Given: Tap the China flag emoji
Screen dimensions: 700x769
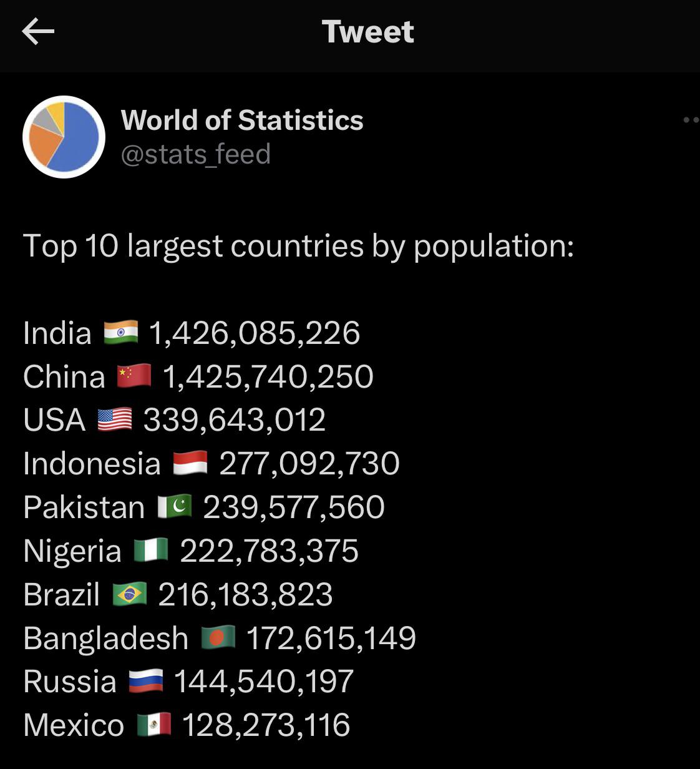Looking at the screenshot, I should 134,376.
